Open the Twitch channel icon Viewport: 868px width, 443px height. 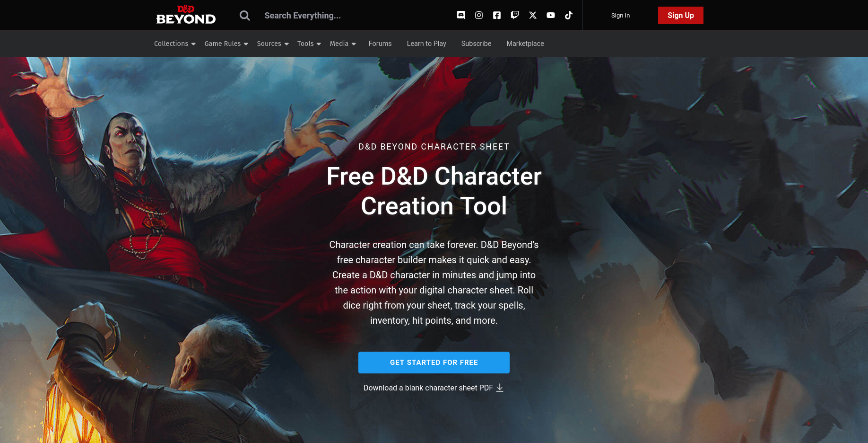click(x=515, y=15)
